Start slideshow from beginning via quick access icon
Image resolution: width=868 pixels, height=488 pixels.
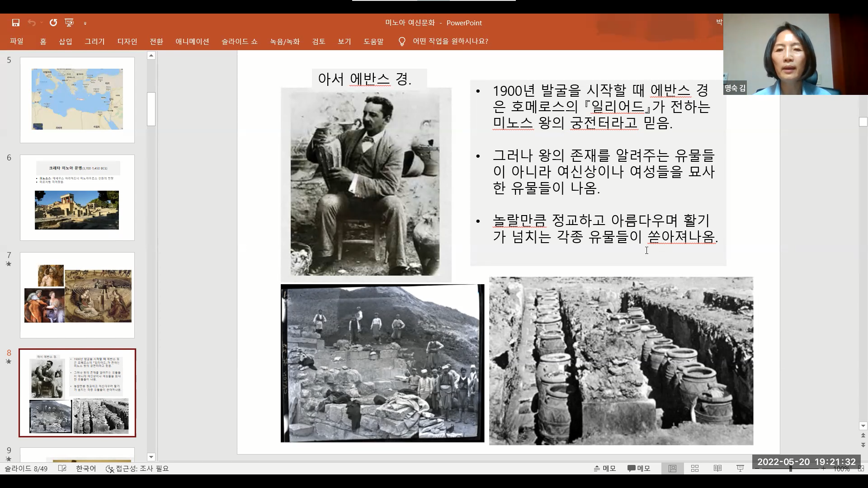point(69,23)
